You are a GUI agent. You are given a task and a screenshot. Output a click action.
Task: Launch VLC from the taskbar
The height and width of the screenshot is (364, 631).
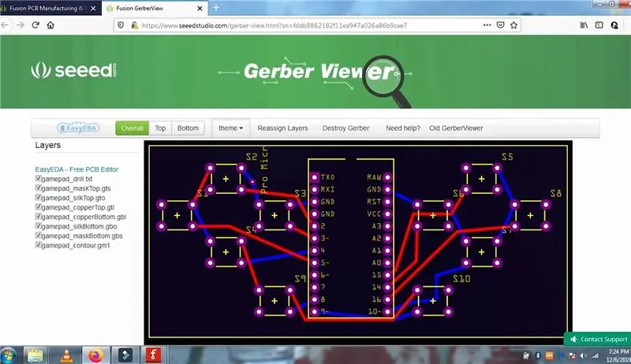click(x=67, y=355)
